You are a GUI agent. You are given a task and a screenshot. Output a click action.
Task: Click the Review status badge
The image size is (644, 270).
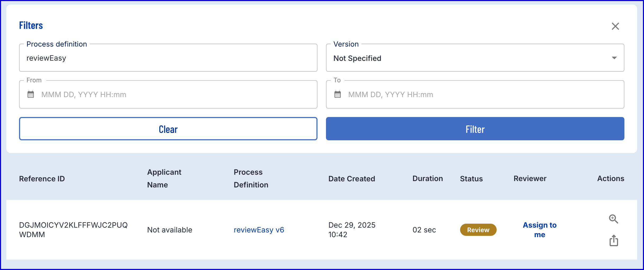pos(478,230)
